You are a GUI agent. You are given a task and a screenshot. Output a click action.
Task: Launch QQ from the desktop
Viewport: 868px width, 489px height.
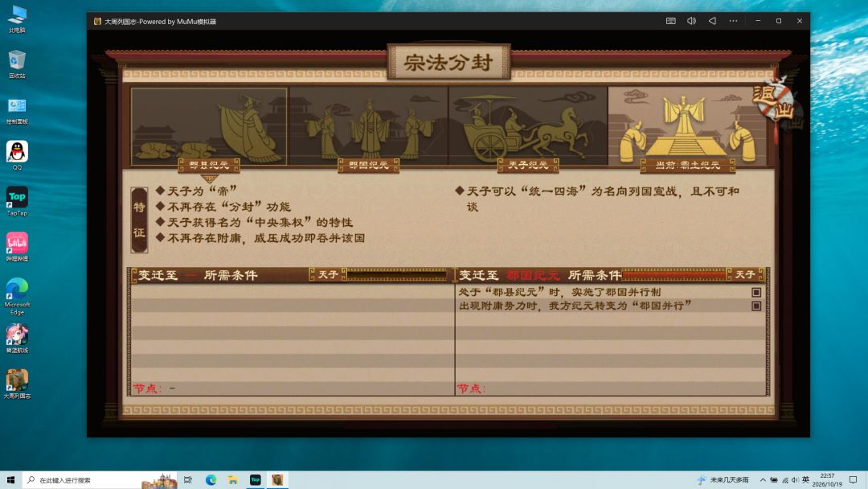[17, 155]
